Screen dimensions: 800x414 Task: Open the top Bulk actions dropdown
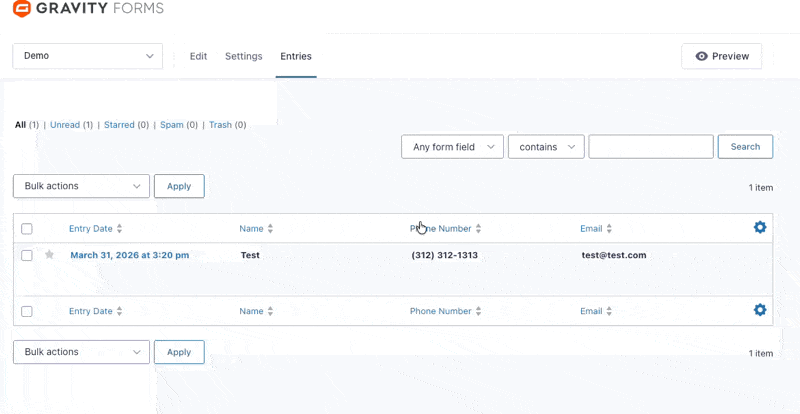tap(81, 186)
